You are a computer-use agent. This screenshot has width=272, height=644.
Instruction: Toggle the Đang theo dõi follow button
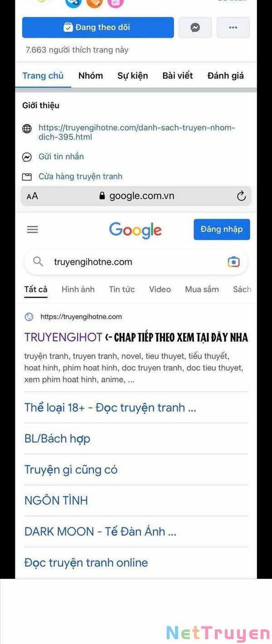(x=98, y=28)
